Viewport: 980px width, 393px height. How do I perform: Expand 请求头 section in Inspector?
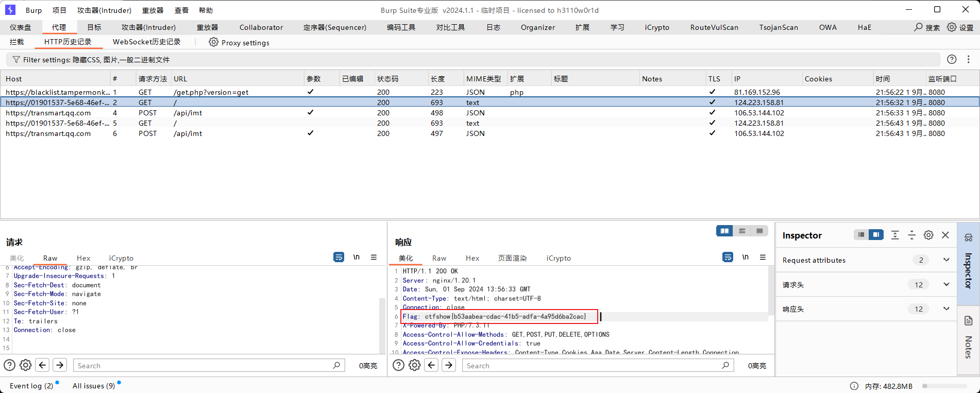point(946,284)
